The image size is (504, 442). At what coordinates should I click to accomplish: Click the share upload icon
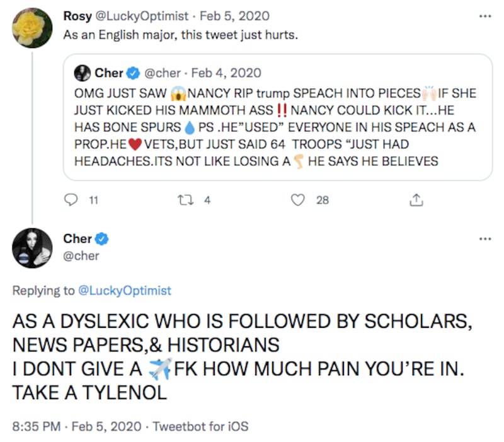click(416, 200)
